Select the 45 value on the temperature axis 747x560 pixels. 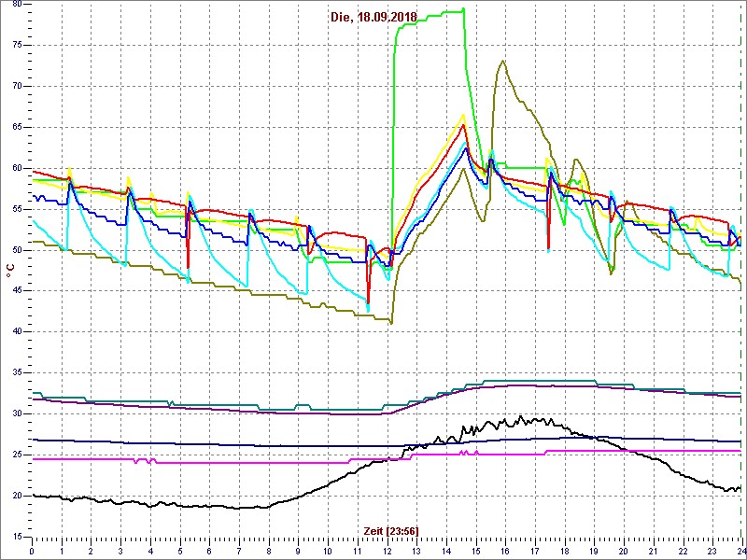pos(15,291)
